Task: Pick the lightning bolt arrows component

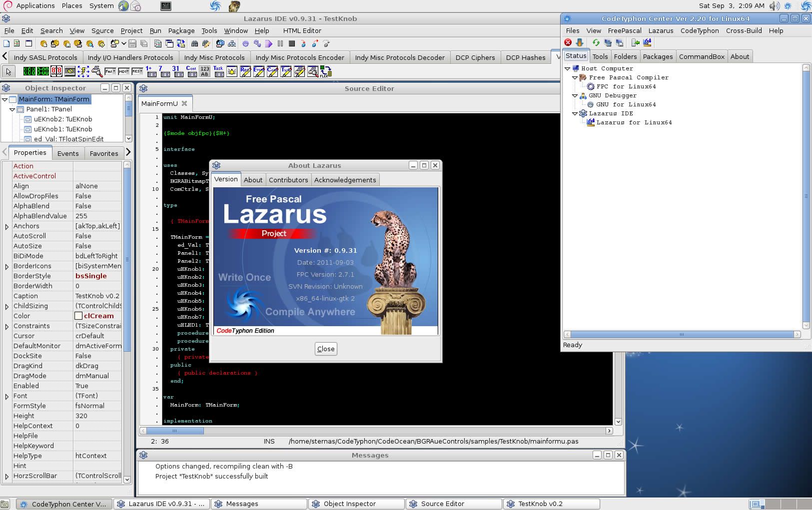Action: point(83,71)
